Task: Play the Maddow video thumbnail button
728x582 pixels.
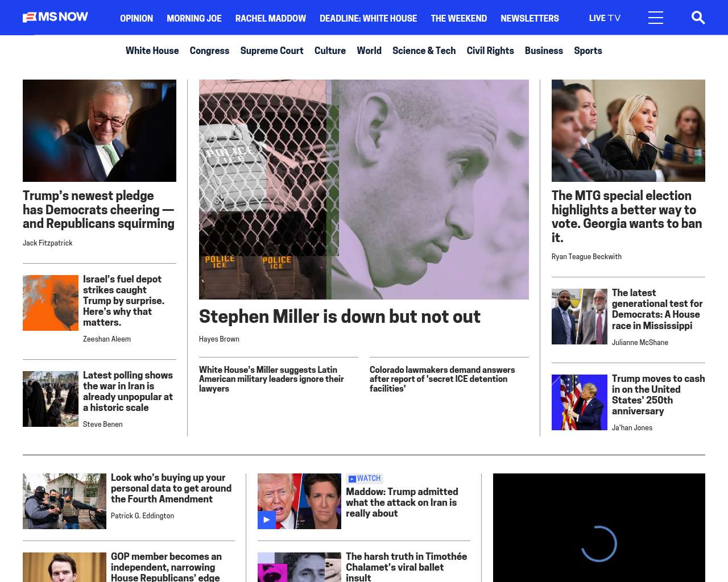Action: click(267, 519)
